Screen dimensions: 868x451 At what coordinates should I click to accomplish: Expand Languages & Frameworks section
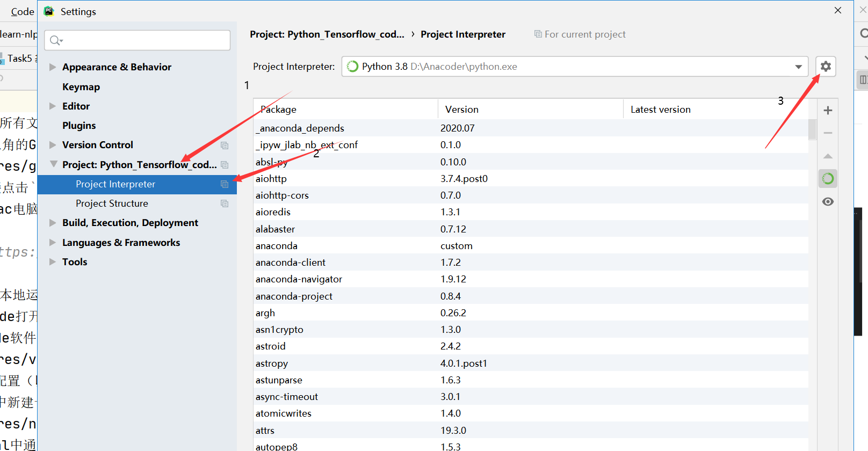click(x=53, y=243)
